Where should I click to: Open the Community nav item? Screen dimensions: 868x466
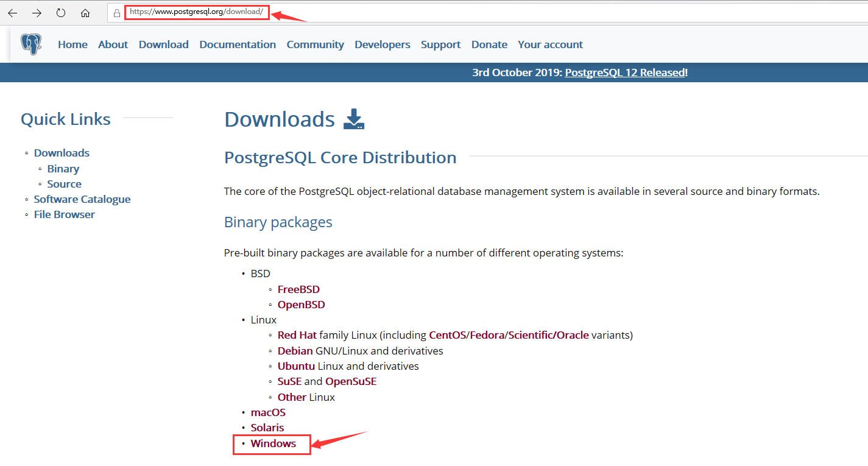click(x=316, y=44)
